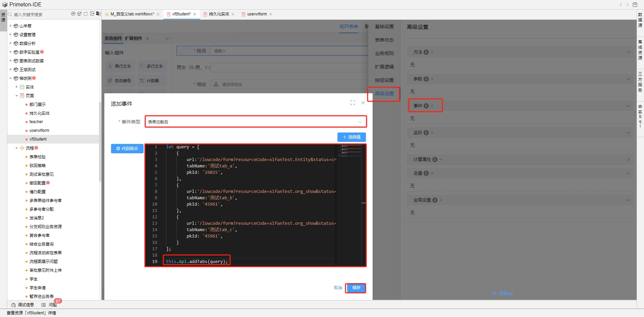Click the 代码助手 assistant icon in the dialog
The height and width of the screenshot is (317, 644).
click(127, 149)
